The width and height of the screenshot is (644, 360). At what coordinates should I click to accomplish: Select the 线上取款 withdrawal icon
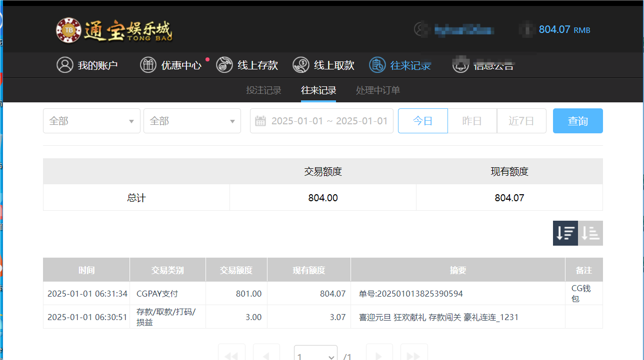(x=300, y=65)
